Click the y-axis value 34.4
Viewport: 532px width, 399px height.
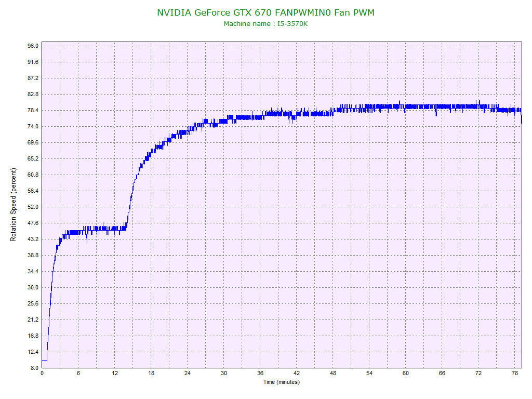[33, 271]
